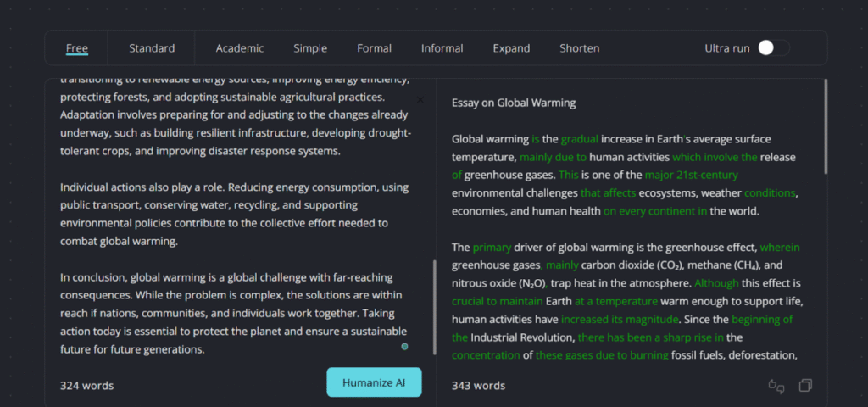Click the green grammar assistant dot icon

(404, 346)
